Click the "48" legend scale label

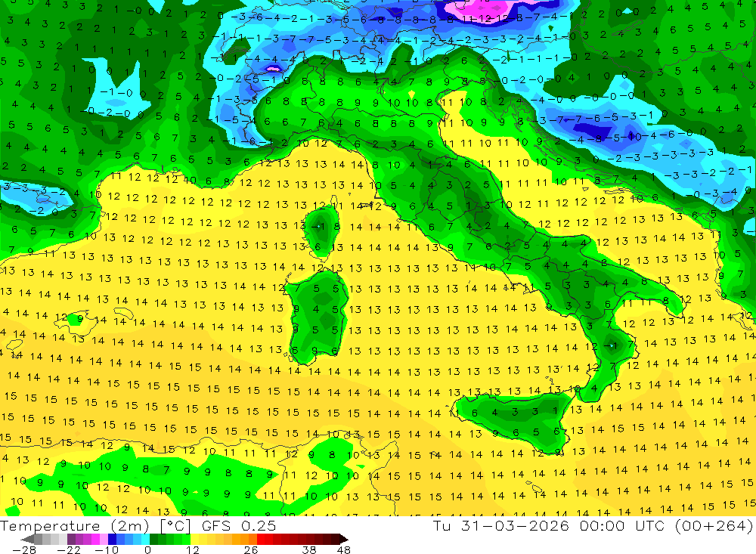[x=343, y=550]
